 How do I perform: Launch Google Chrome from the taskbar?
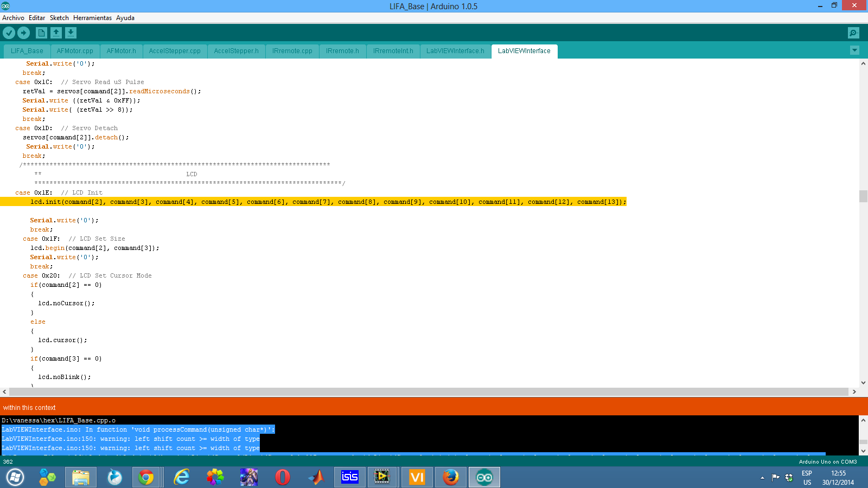pos(146,478)
